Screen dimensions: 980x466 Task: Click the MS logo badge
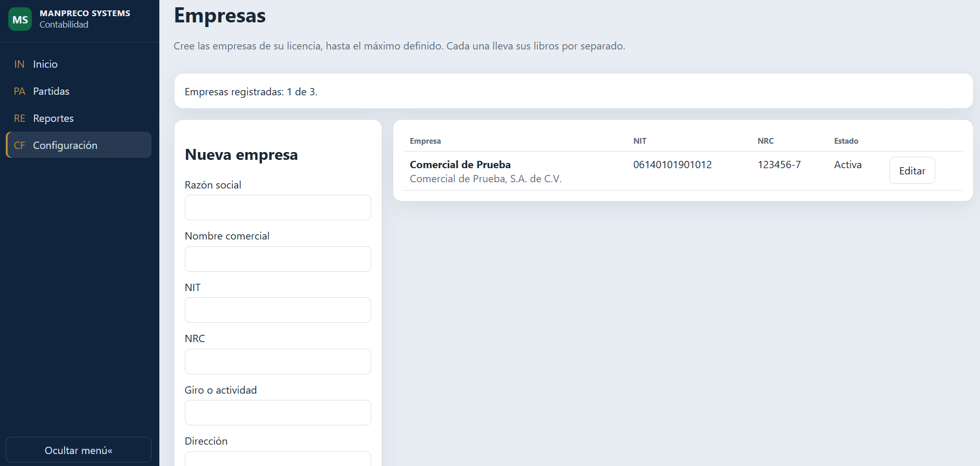20,19
